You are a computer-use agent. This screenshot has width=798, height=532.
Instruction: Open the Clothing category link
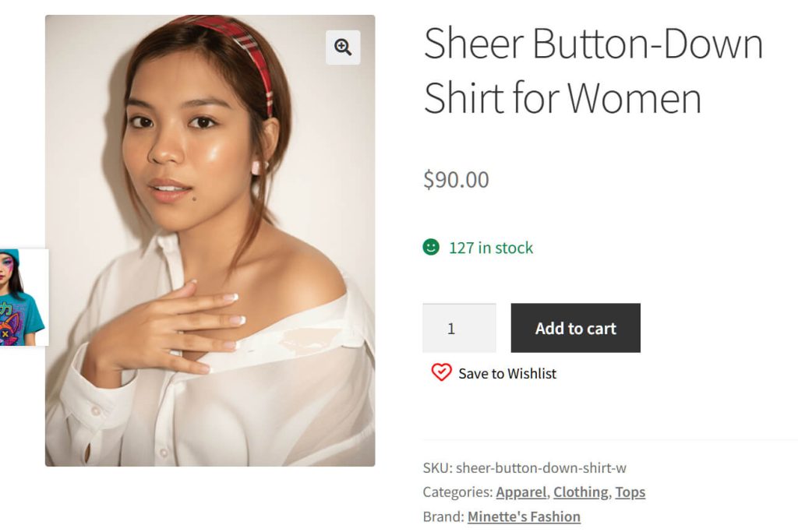point(580,491)
